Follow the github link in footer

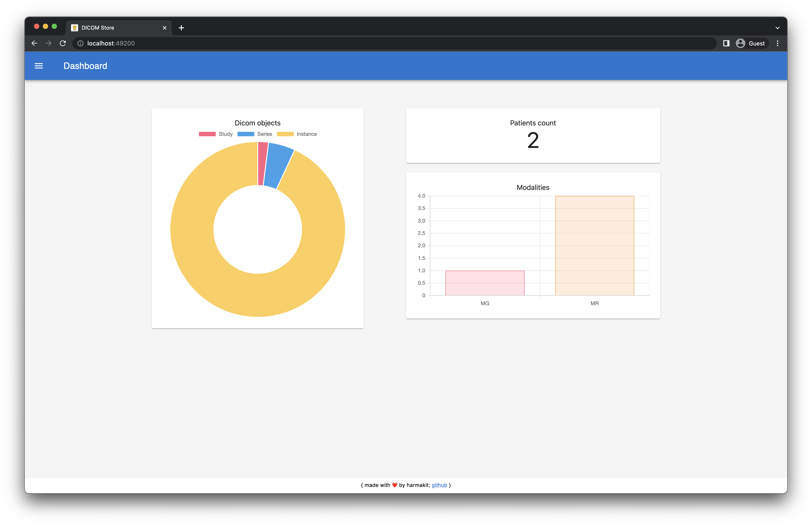[439, 485]
